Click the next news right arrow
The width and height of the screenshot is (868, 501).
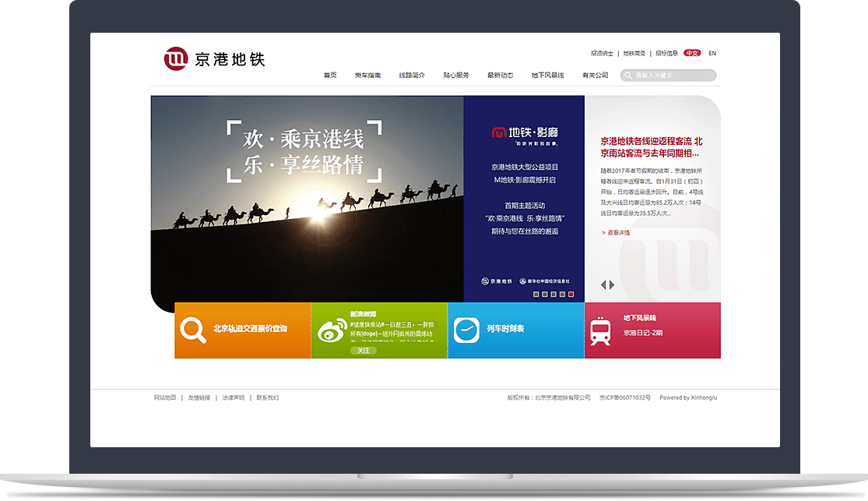coord(612,285)
